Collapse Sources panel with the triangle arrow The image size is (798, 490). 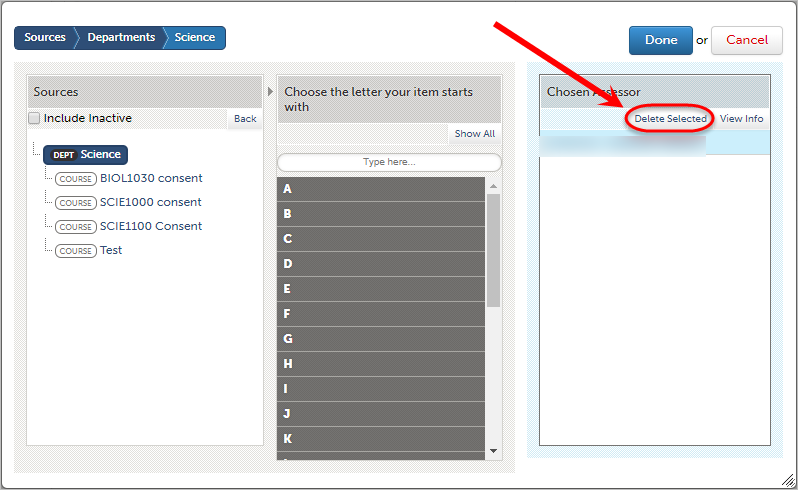pos(270,92)
